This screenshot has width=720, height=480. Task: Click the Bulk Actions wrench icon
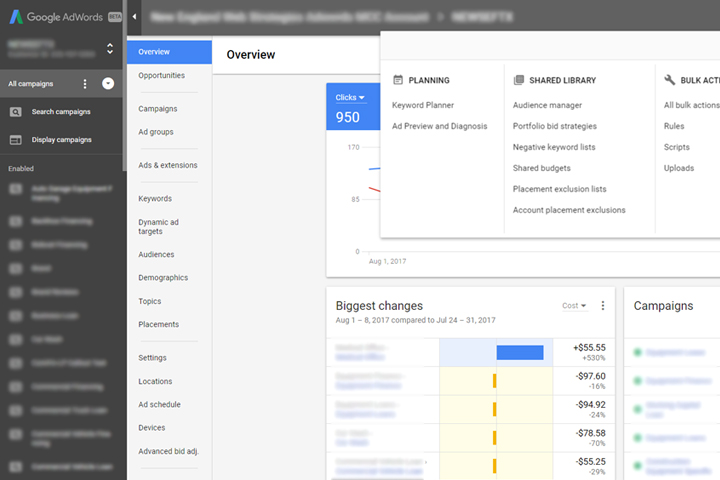(x=670, y=80)
